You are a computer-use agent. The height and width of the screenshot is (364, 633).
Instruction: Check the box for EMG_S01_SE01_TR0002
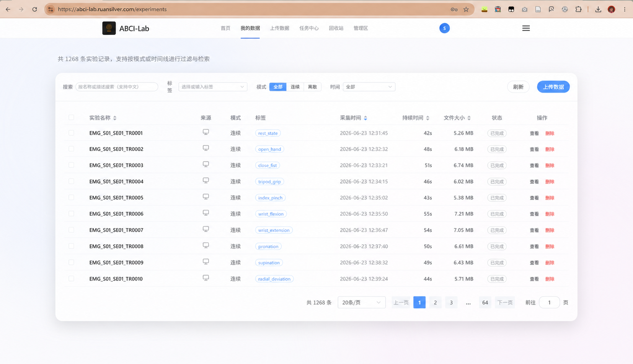coord(71,149)
